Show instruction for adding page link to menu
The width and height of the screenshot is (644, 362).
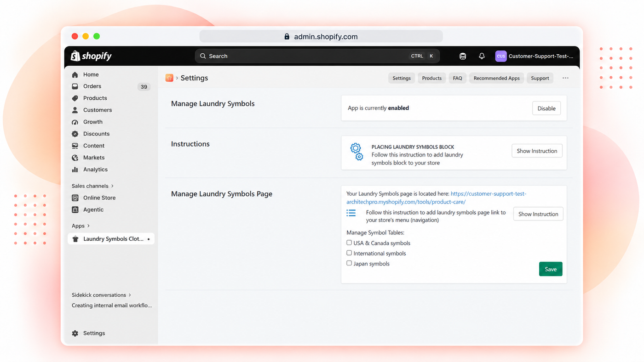click(538, 214)
